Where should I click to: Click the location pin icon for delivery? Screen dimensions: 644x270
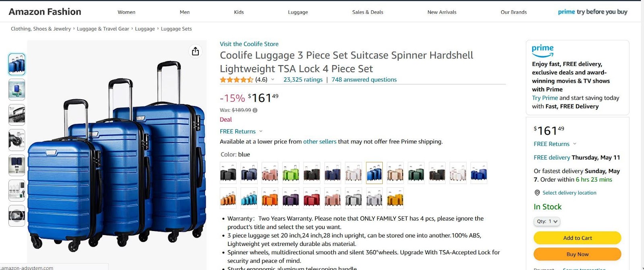[537, 193]
